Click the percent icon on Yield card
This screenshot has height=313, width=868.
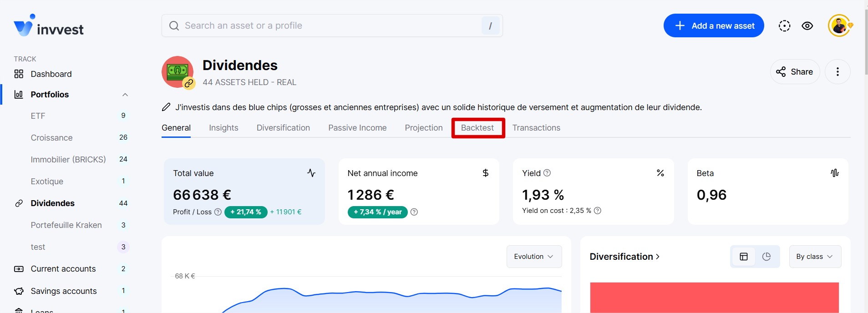(x=660, y=173)
